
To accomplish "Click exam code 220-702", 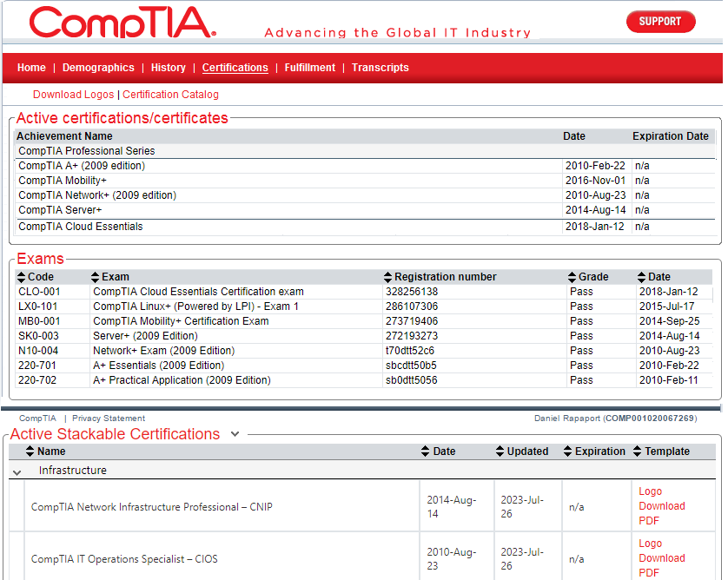I will pyautogui.click(x=37, y=381).
